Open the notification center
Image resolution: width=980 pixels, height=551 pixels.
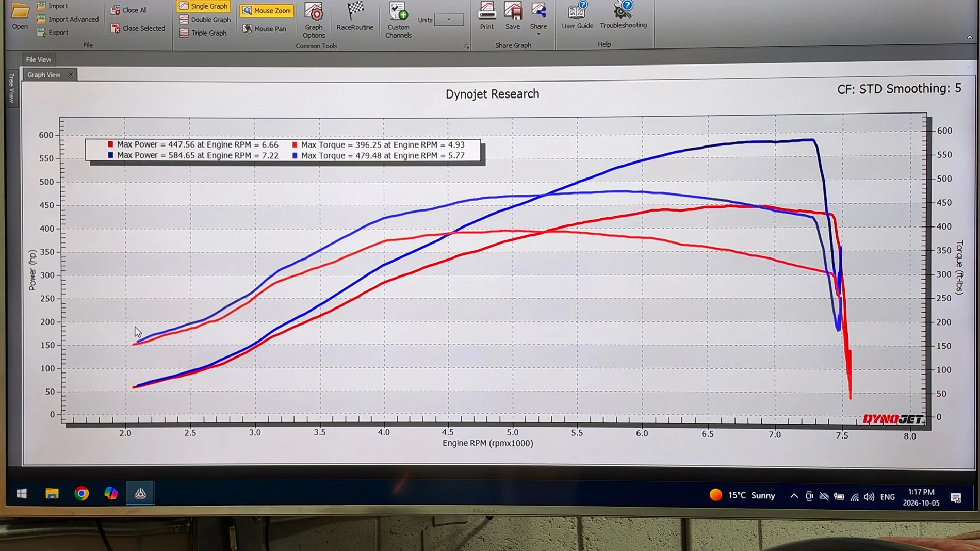tap(956, 498)
